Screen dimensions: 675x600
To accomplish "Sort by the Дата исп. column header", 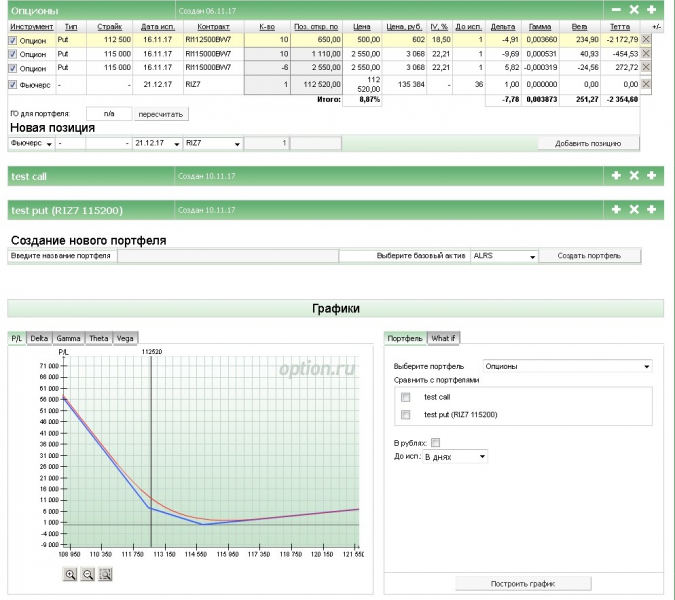I will (158, 27).
